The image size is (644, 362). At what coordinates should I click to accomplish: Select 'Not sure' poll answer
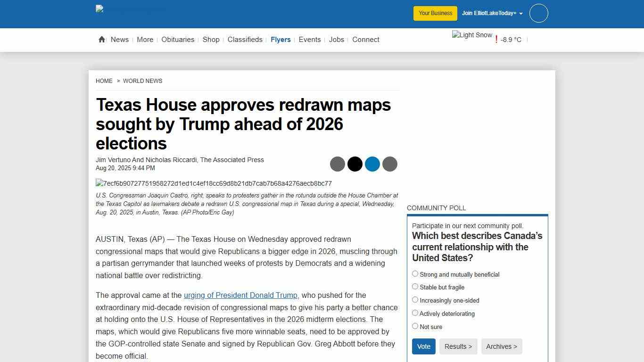[415, 326]
